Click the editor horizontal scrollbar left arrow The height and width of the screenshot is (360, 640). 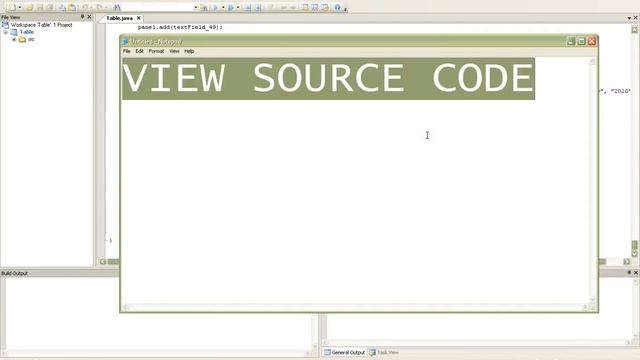pos(102,262)
